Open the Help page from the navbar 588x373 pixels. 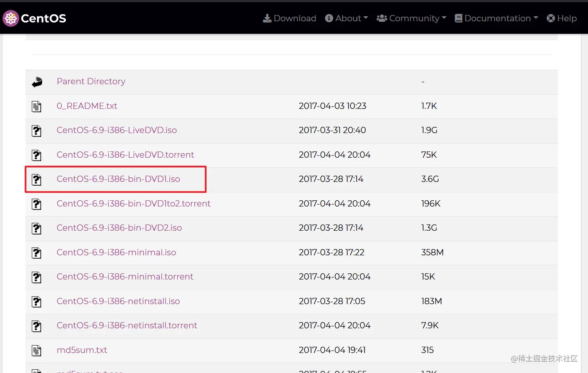(562, 18)
